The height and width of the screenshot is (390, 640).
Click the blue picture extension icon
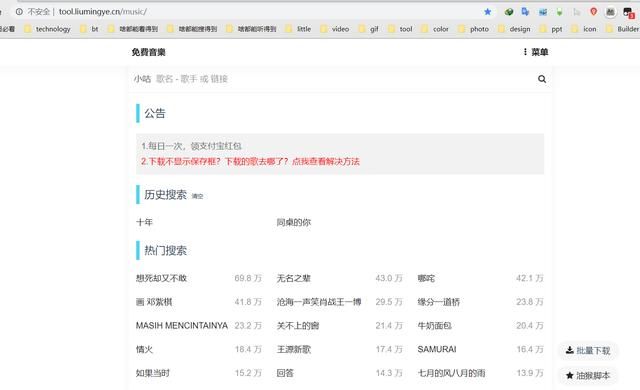coord(543,12)
